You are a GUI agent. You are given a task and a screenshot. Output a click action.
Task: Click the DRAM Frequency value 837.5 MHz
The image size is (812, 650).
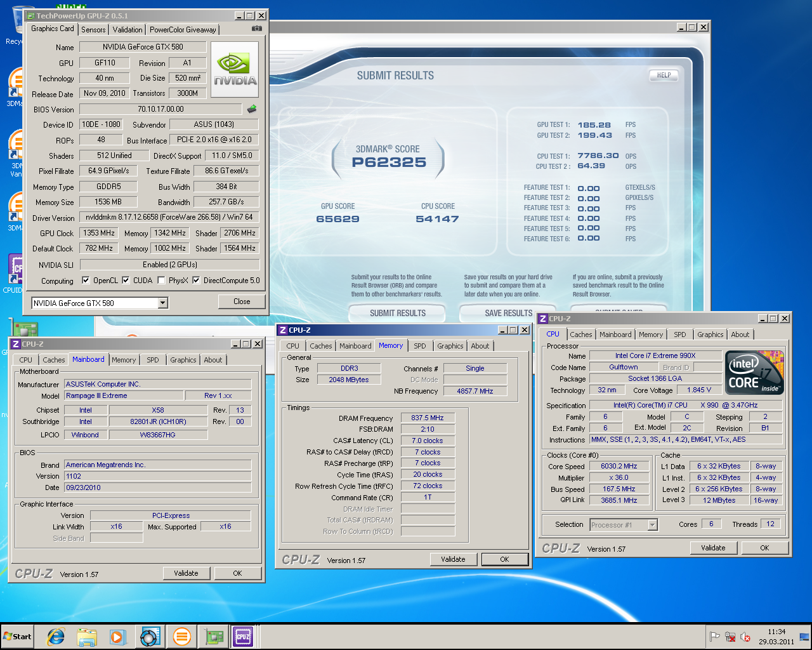(428, 418)
